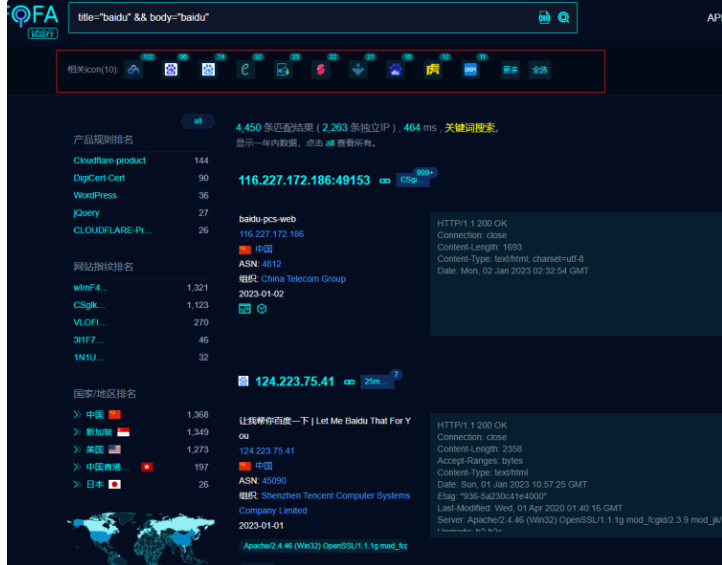Click the magnifier search icon

(563, 17)
